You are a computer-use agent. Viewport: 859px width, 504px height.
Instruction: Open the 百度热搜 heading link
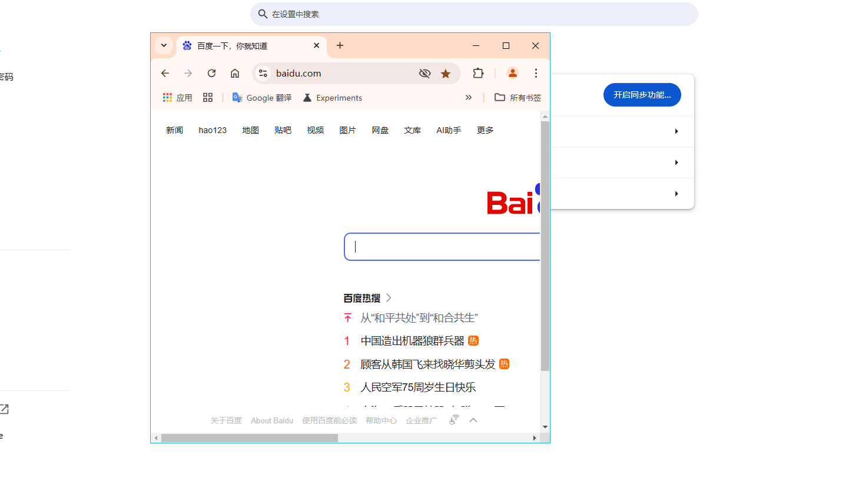[x=362, y=298]
